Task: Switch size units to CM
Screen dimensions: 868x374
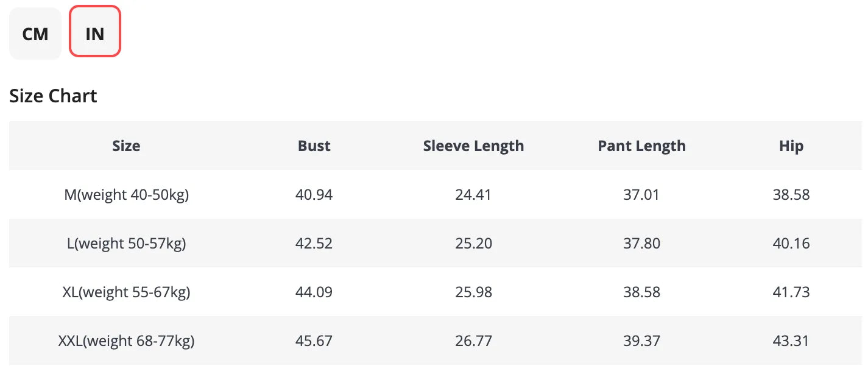Action: click(x=35, y=34)
